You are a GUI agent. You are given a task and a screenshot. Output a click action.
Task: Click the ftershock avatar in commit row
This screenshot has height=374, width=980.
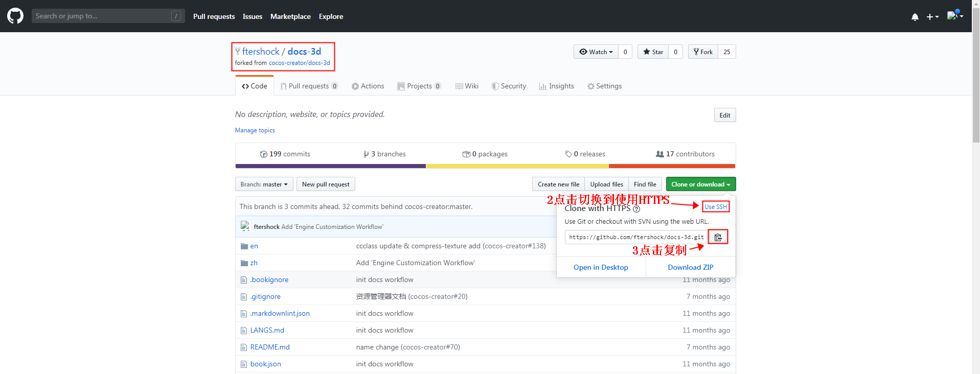(245, 226)
